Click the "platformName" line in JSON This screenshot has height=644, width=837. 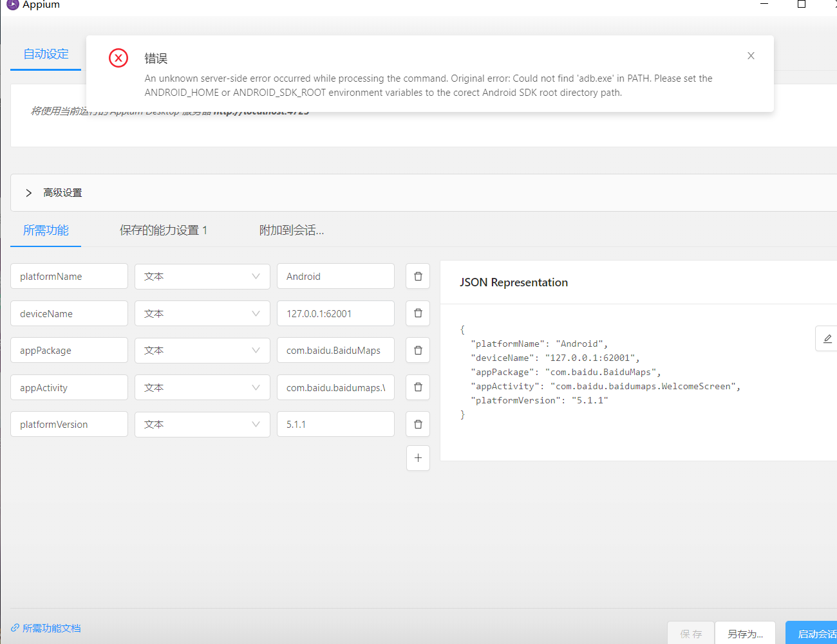tap(540, 344)
